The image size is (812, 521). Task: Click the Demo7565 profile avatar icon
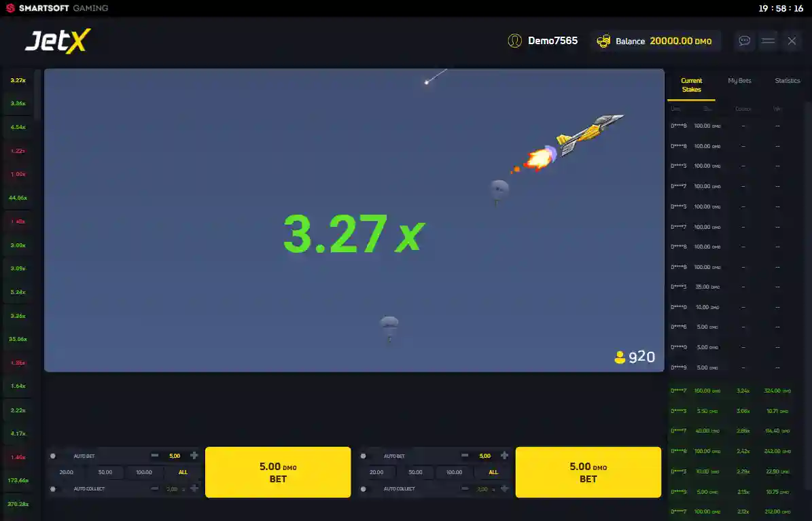coord(514,41)
